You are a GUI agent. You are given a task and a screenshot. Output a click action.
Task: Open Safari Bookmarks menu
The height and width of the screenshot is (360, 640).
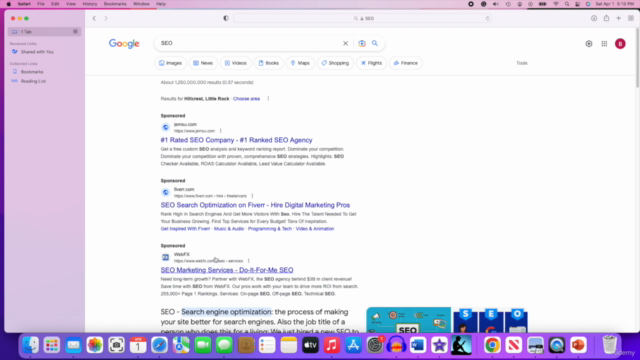pyautogui.click(x=115, y=4)
